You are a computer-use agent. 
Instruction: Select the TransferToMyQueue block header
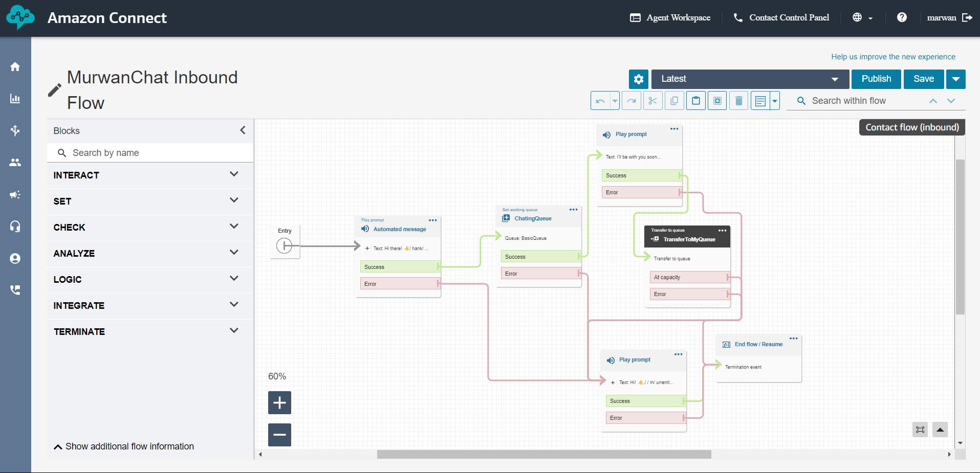[x=687, y=236]
